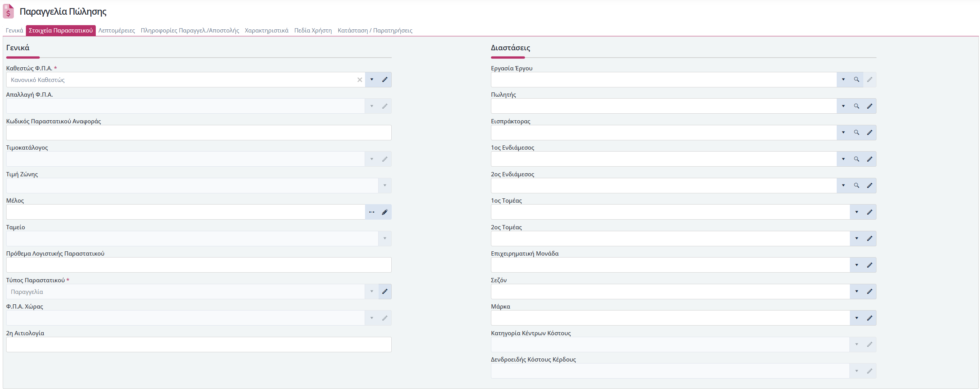The image size is (980, 389).
Task: Edit 1ος Ενδιάμεσος with pencil icon
Action: 870,159
